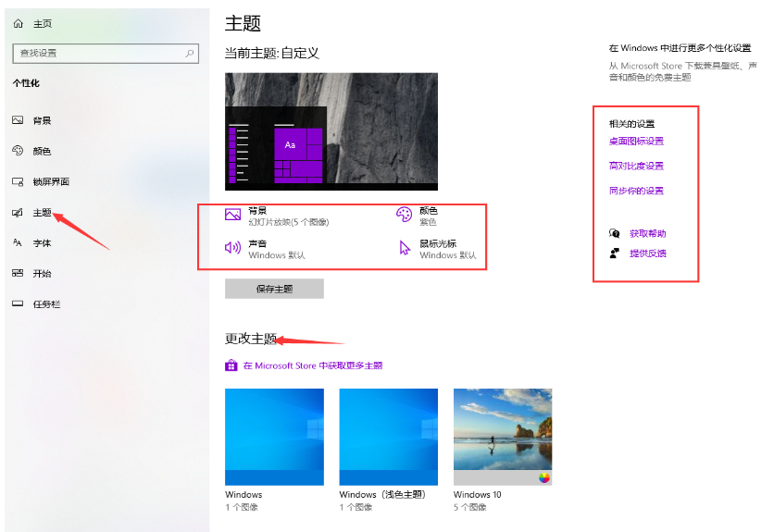
Task: Click 在 Microsoft Store 中获取更多主题 link
Action: 312,365
